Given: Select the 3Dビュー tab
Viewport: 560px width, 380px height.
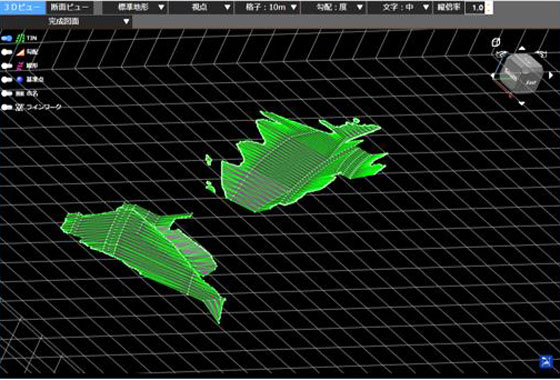Looking at the screenshot, I should [22, 7].
